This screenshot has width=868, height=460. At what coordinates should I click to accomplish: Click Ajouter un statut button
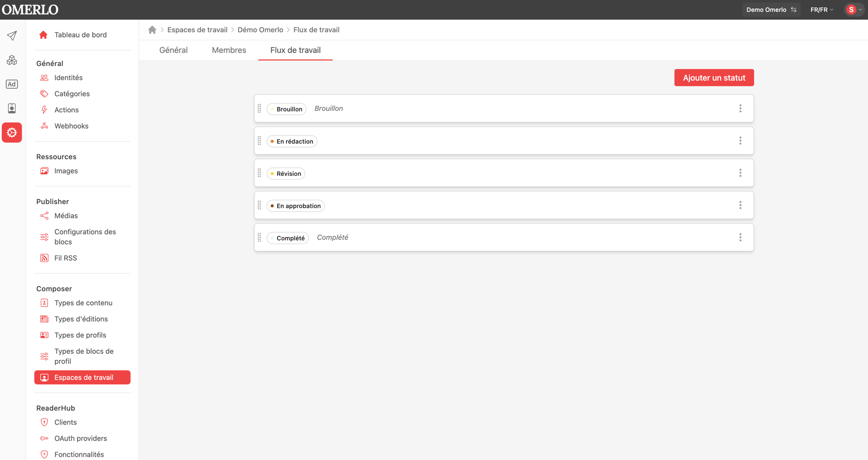click(714, 77)
